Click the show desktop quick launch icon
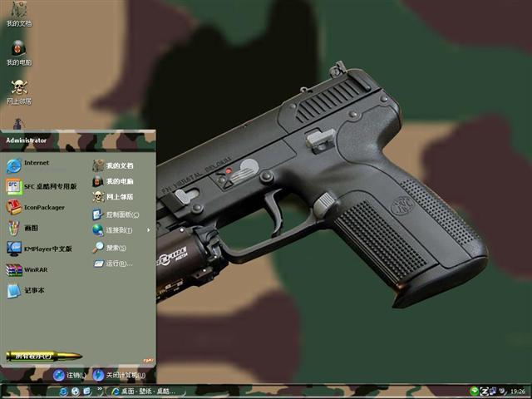The image size is (532, 399). (86, 392)
